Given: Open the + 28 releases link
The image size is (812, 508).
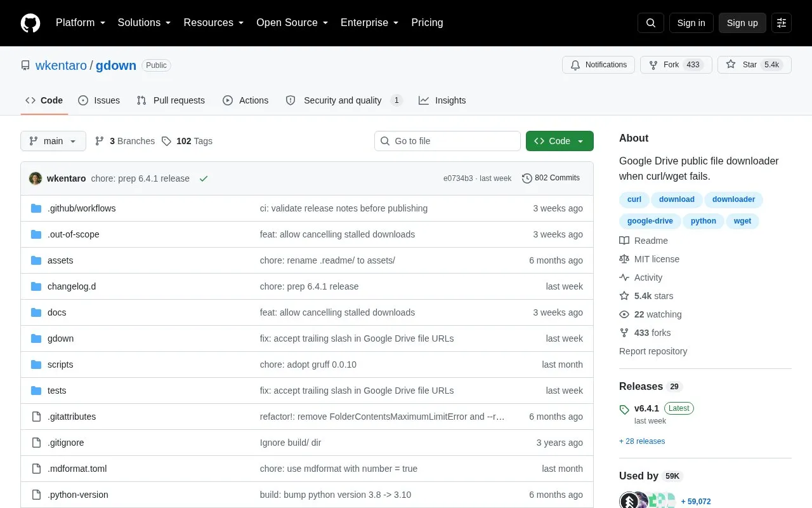Looking at the screenshot, I should coord(642,441).
